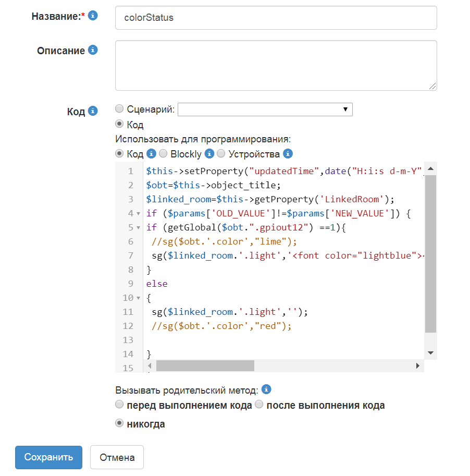The height and width of the screenshot is (476, 470).
Task: Choose никогда radio option
Action: [119, 423]
